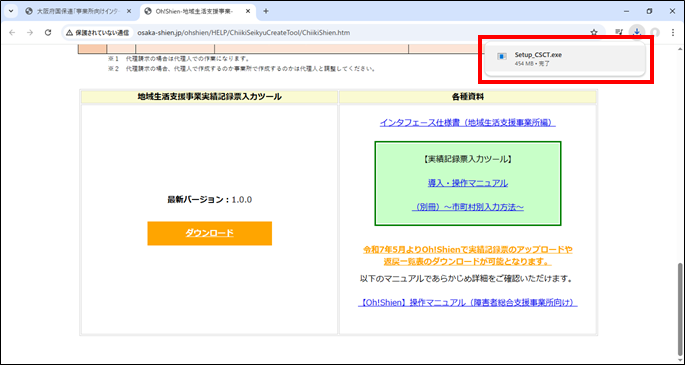
Task: Open the downloaded Setup_CSCT.exe file
Action: click(x=565, y=59)
